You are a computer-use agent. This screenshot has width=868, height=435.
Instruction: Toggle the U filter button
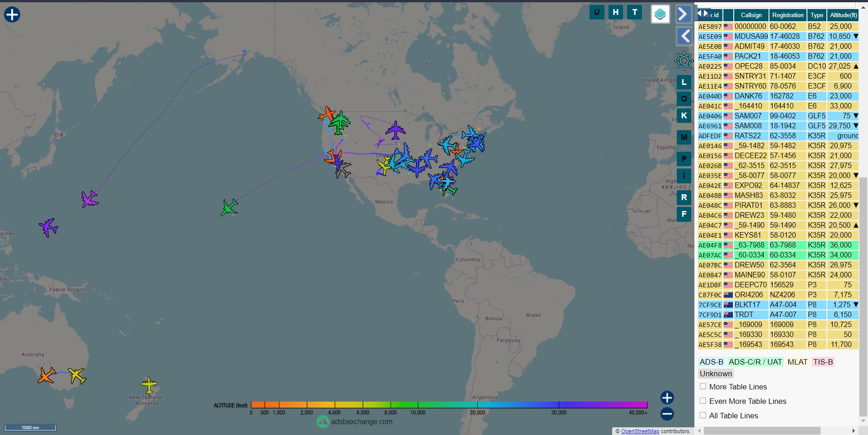click(x=597, y=12)
